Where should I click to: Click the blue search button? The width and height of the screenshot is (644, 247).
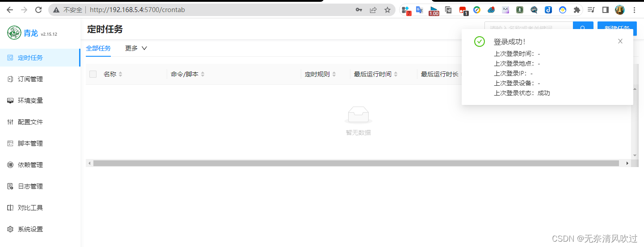click(583, 28)
